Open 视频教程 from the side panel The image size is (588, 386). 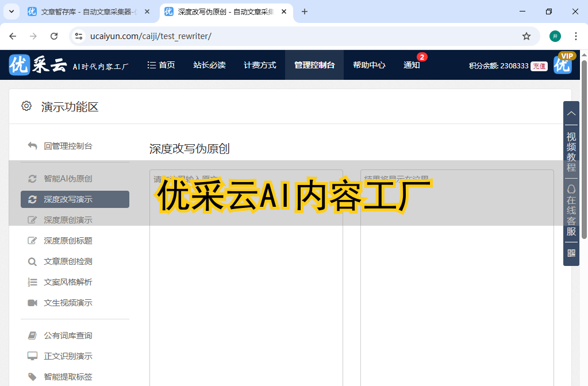(x=571, y=152)
